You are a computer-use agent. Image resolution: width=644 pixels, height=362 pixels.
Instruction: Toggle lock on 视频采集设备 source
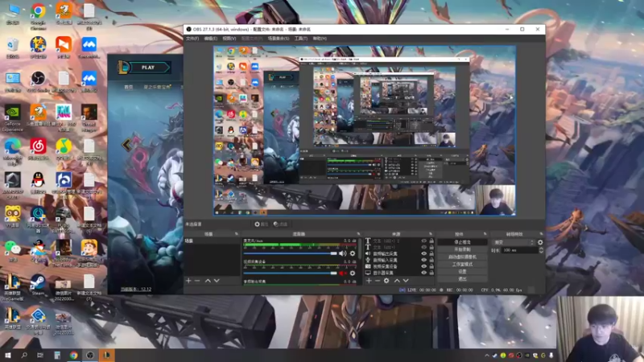coord(431,266)
